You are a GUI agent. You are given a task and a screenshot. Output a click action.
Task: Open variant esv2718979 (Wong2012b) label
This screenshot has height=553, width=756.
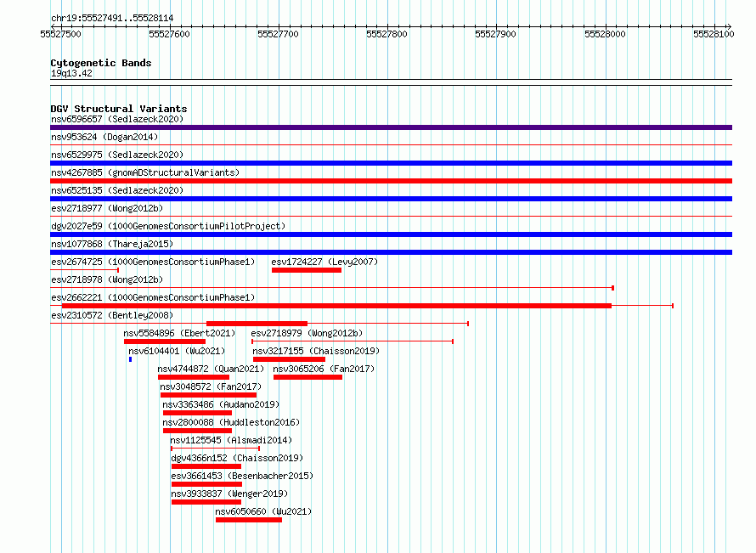click(307, 333)
